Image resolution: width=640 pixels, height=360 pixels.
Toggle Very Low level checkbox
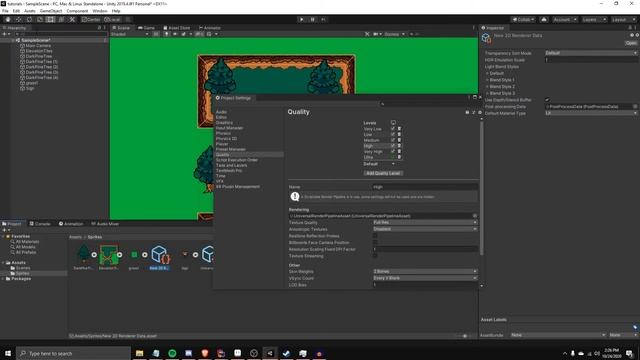pos(393,129)
